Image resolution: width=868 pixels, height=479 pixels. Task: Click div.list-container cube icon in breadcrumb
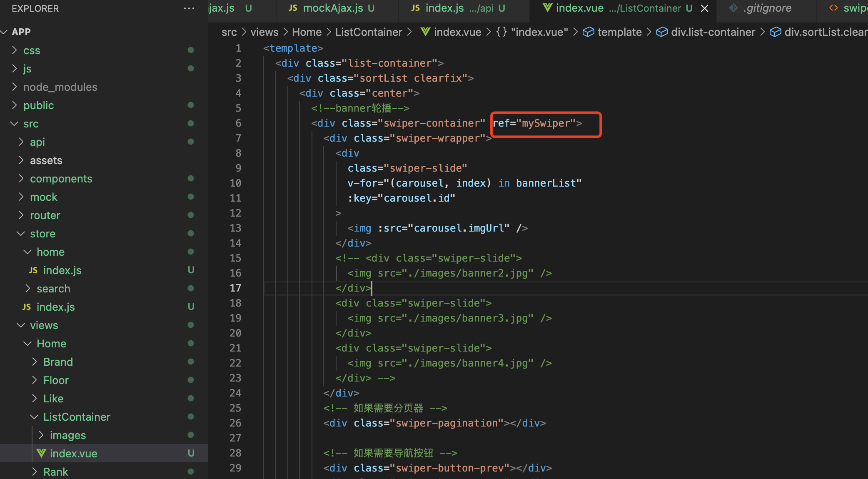click(661, 32)
